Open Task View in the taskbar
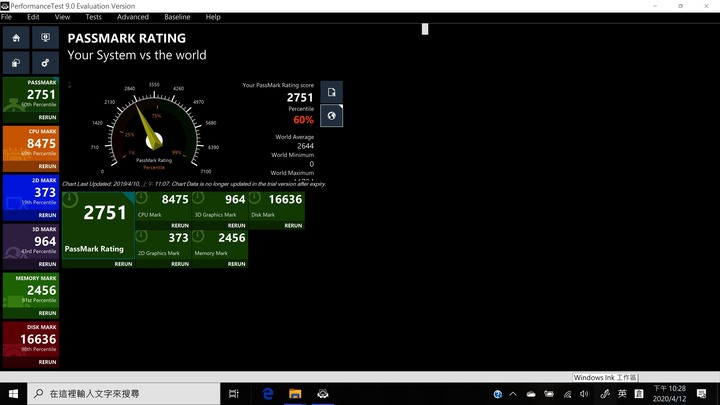Screen dimensions: 720x405 (234, 394)
